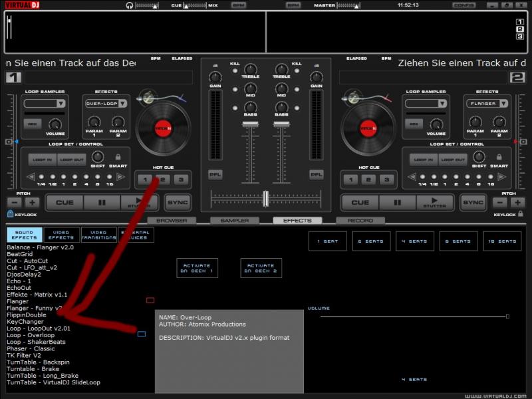The width and height of the screenshot is (532, 399).
Task: Click the left loop arrow on deck 1
Action: pos(31,177)
